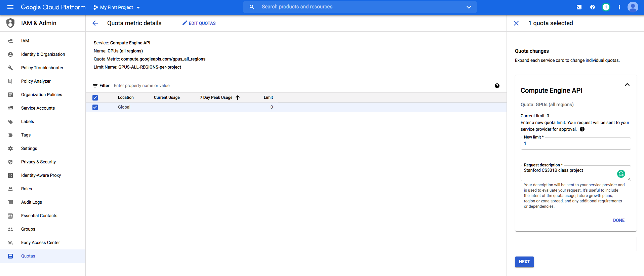Image resolution: width=644 pixels, height=276 pixels.
Task: Click the Privacy & Security shield icon
Action: click(x=10, y=162)
